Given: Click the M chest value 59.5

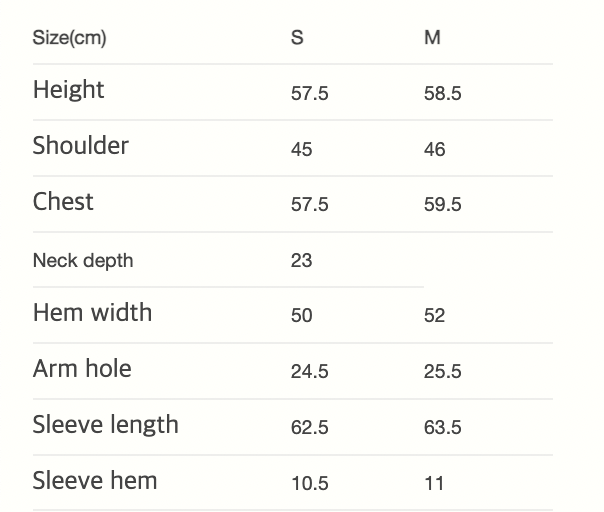Looking at the screenshot, I should [442, 205].
